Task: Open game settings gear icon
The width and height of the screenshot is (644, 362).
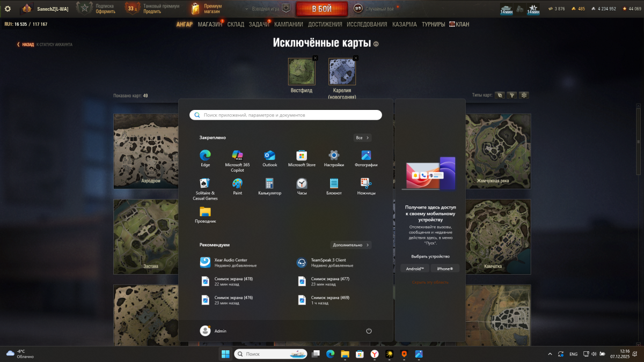Action: [x=8, y=9]
